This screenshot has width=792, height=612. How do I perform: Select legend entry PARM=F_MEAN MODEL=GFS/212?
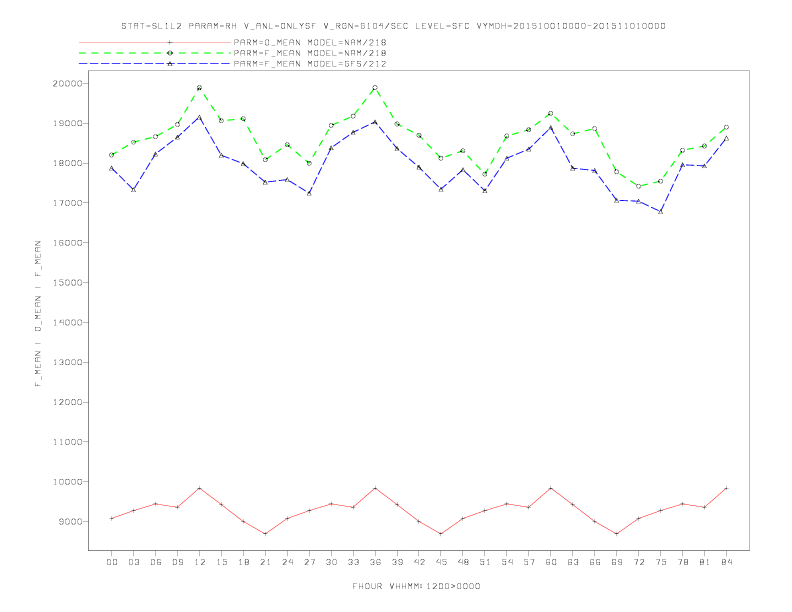tap(310, 64)
